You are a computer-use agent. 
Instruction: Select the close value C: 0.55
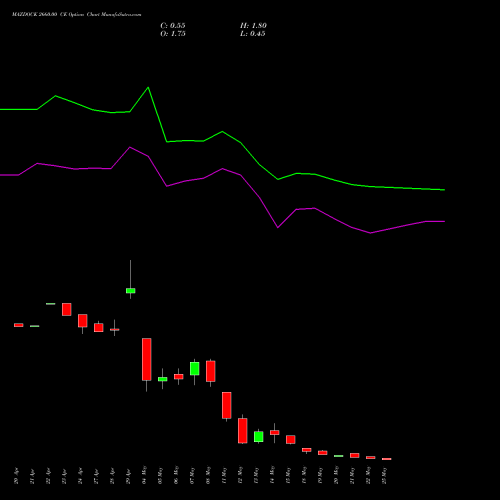tap(173, 26)
